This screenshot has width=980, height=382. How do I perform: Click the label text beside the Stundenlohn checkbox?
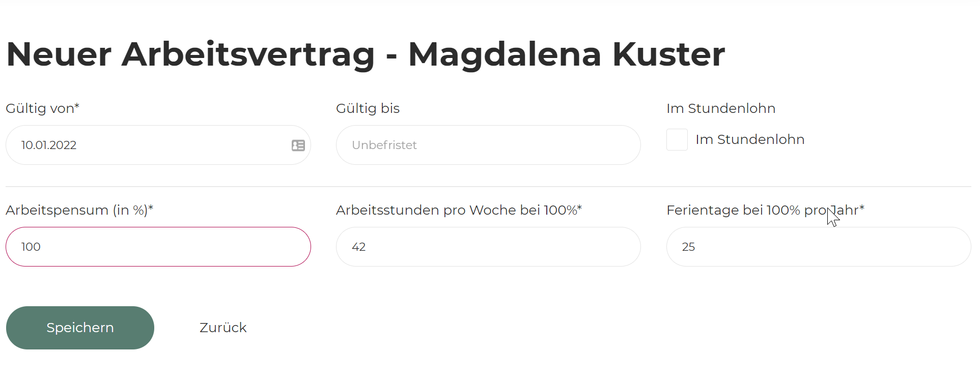coord(750,139)
